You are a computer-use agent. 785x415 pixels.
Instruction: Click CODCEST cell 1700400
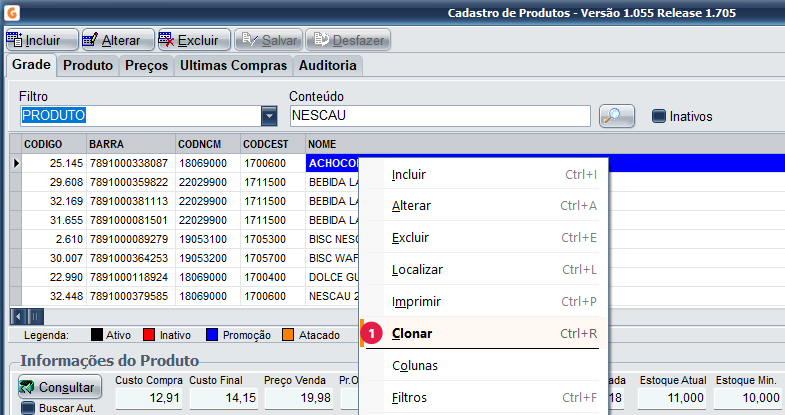(273, 277)
